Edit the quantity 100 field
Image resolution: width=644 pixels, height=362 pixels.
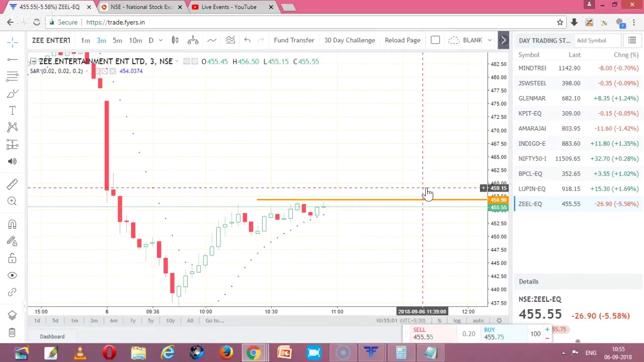point(535,334)
